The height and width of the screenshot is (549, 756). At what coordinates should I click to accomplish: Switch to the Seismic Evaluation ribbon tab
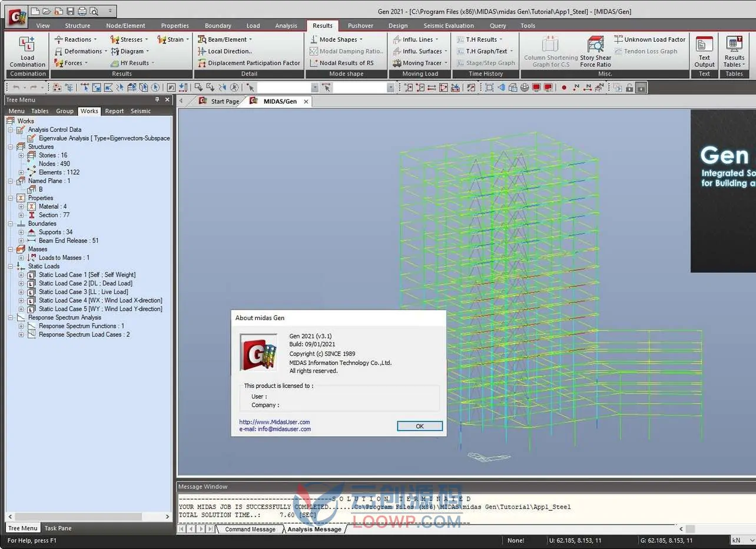(x=449, y=26)
